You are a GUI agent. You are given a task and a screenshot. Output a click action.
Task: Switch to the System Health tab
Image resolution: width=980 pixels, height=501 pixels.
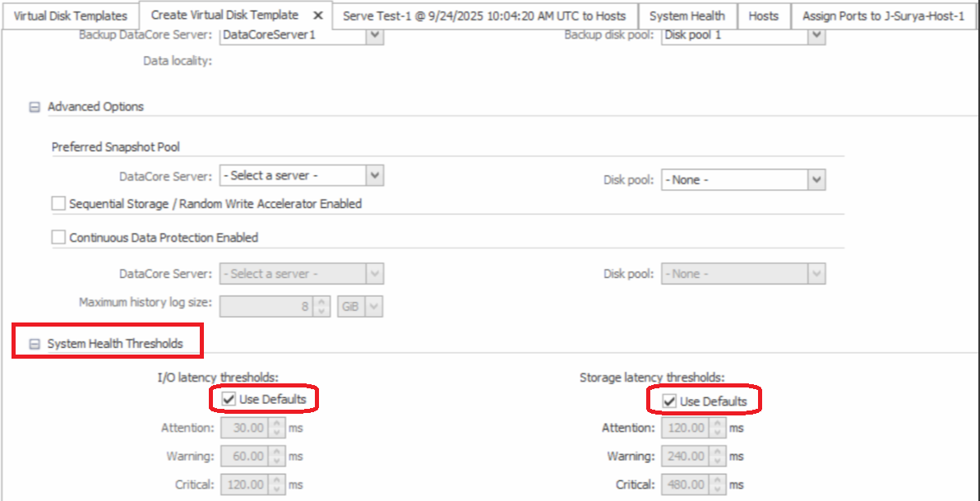tap(686, 16)
